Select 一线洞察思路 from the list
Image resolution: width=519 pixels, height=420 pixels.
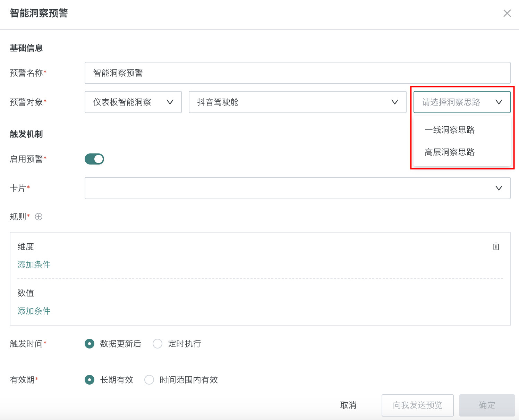450,130
